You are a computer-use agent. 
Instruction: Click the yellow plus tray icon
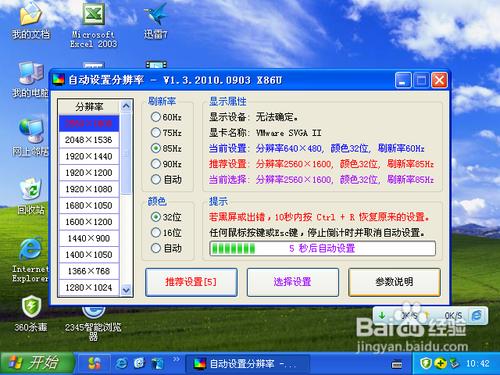[x=440, y=363]
